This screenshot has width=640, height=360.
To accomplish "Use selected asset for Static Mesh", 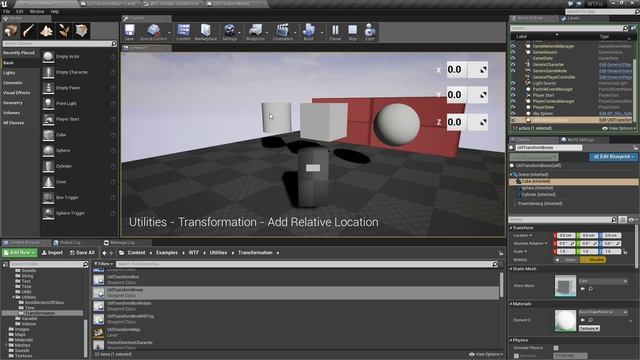I will (x=583, y=289).
